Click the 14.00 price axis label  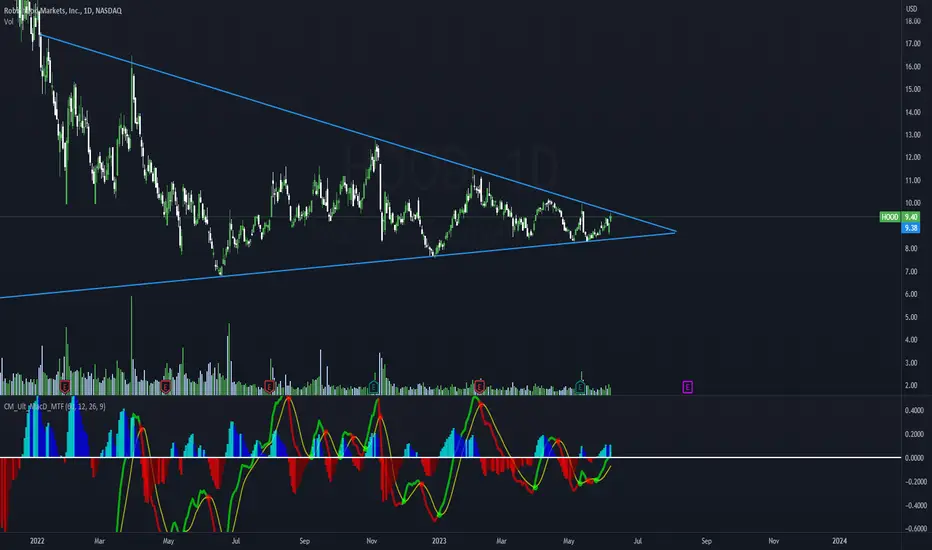click(912, 112)
